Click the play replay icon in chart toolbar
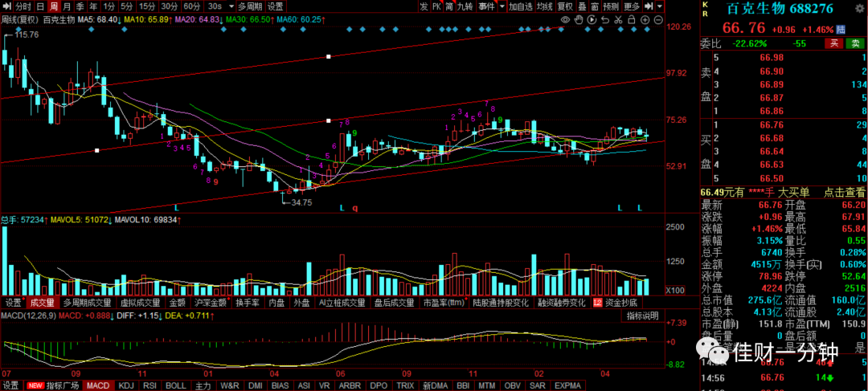The image size is (868, 391). pos(592,20)
